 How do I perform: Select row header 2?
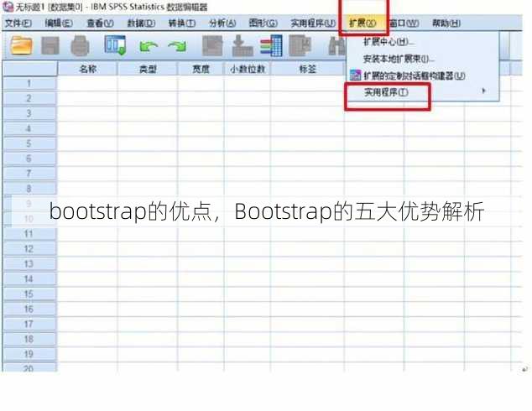pos(29,98)
